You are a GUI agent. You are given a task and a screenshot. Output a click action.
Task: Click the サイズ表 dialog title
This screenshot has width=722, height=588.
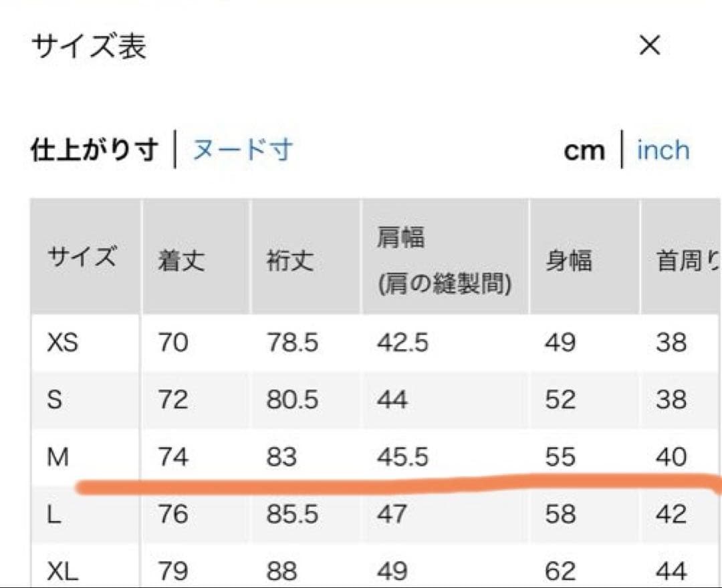pos(89,47)
